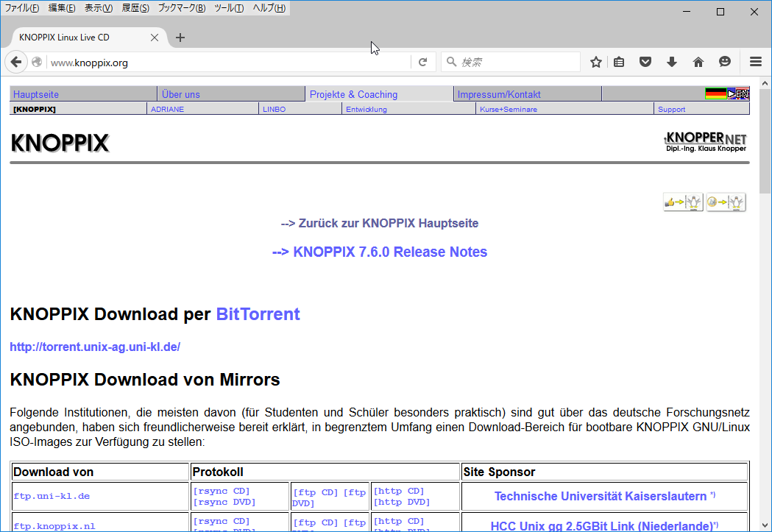Open the ftp.knoppix.nl mirror link
The width and height of the screenshot is (772, 532).
(54, 526)
